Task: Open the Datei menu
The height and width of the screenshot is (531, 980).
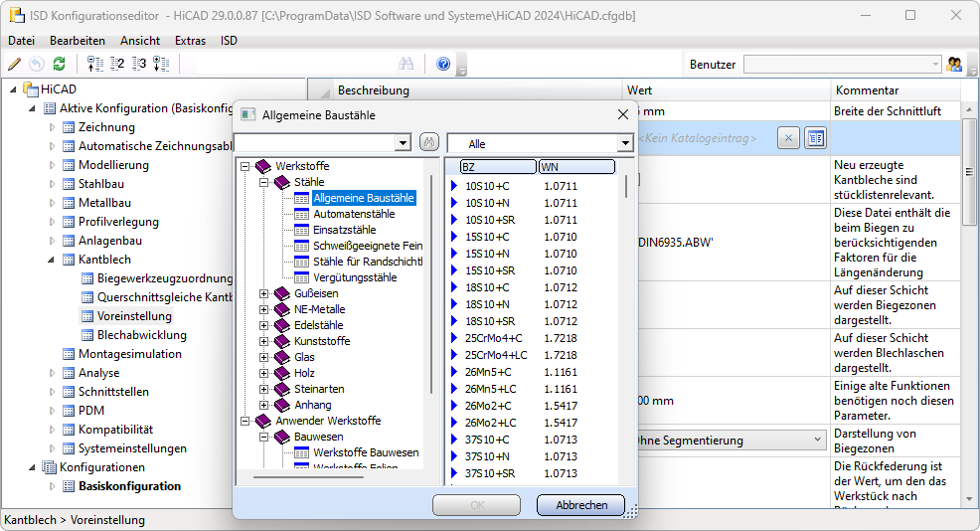Action: pyautogui.click(x=21, y=40)
